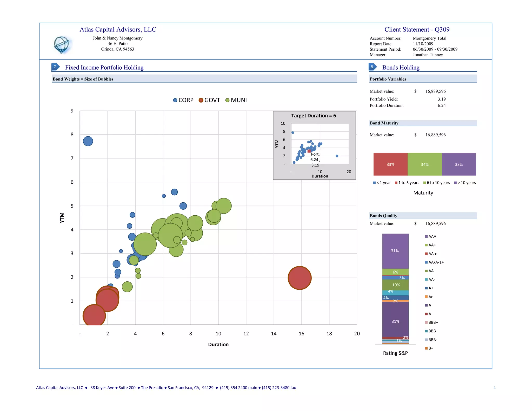Click the CORP legend marker

175,100
